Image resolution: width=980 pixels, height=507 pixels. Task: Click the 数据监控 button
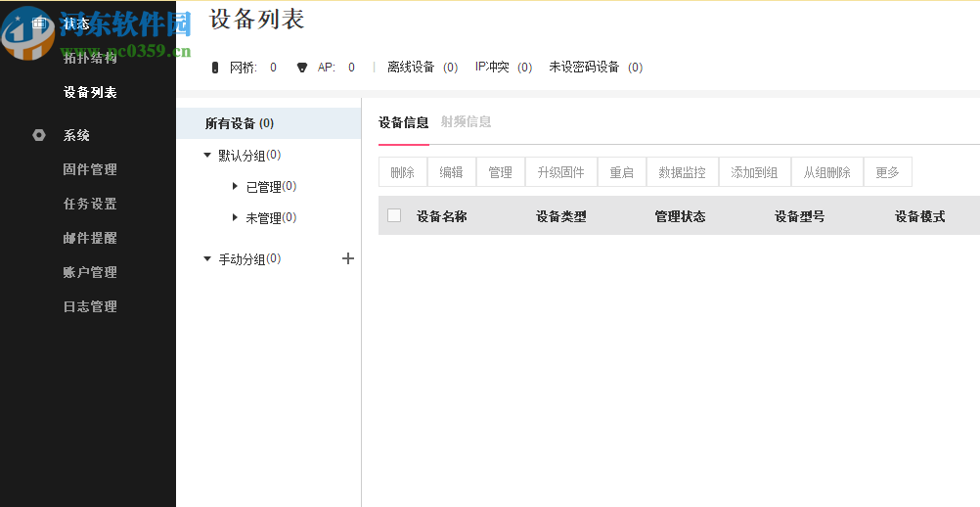coord(683,172)
